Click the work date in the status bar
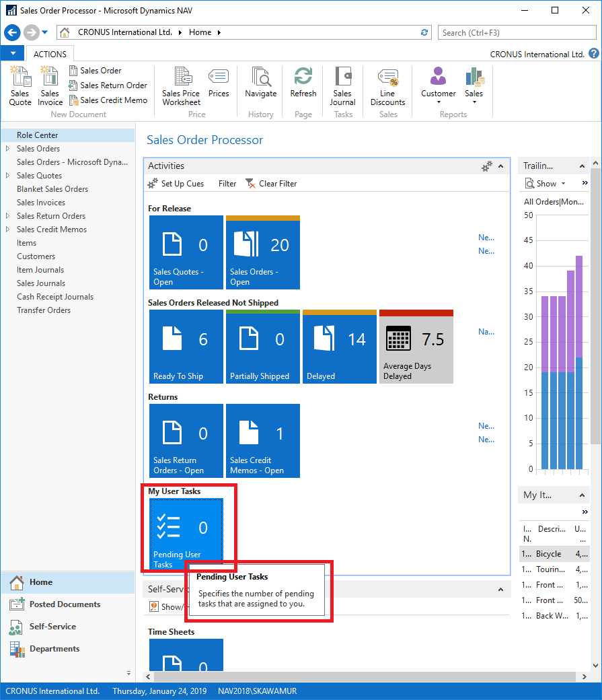Screen dimensions: 602x700 [x=159, y=691]
